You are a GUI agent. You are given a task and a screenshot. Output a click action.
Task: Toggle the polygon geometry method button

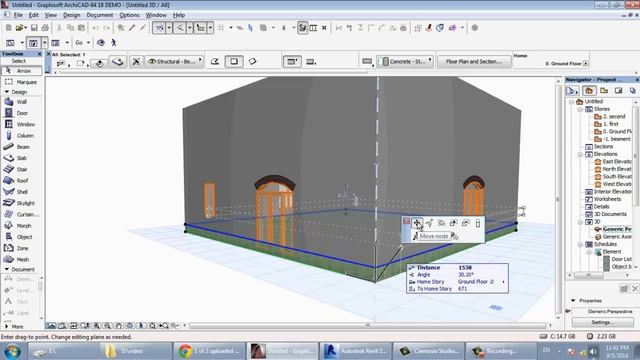click(215, 61)
